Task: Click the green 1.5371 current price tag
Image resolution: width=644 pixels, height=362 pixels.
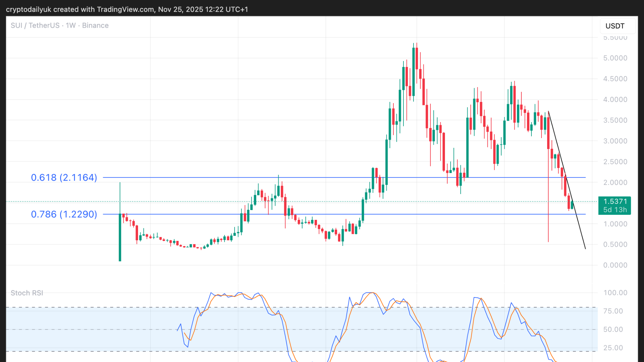Action: 614,205
